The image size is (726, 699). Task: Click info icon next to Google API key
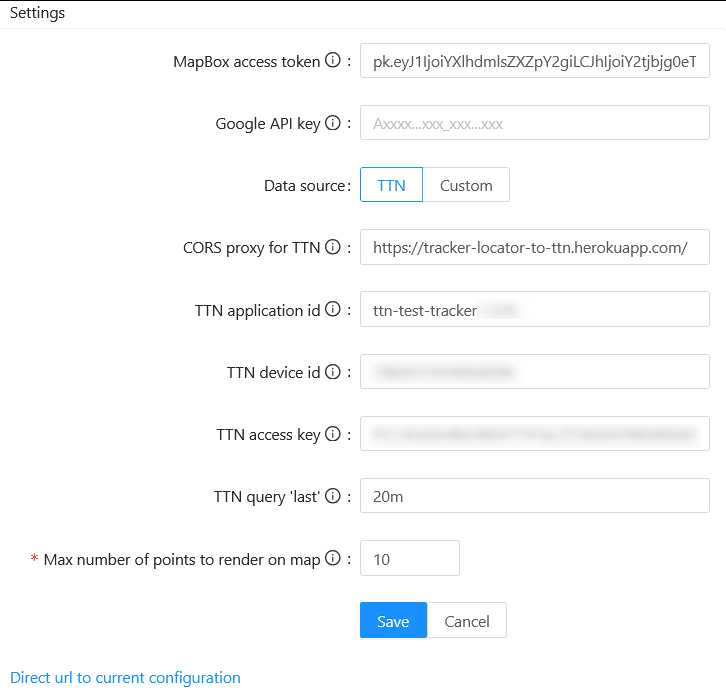coord(332,124)
